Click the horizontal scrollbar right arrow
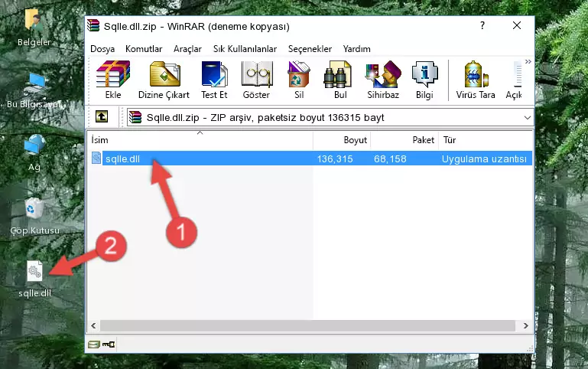Screen dimensions: 588x369 [525, 325]
